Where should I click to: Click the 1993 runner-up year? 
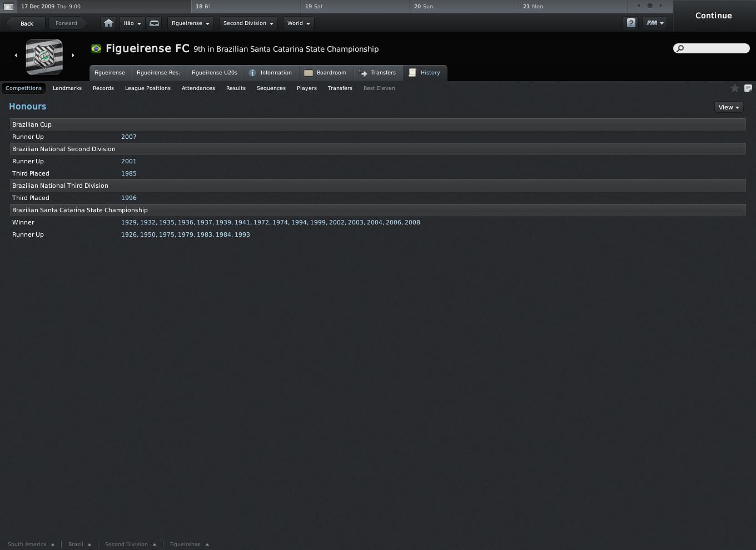pyautogui.click(x=242, y=234)
